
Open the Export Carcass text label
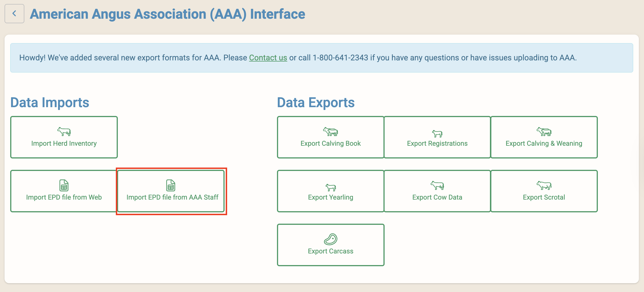(x=330, y=251)
